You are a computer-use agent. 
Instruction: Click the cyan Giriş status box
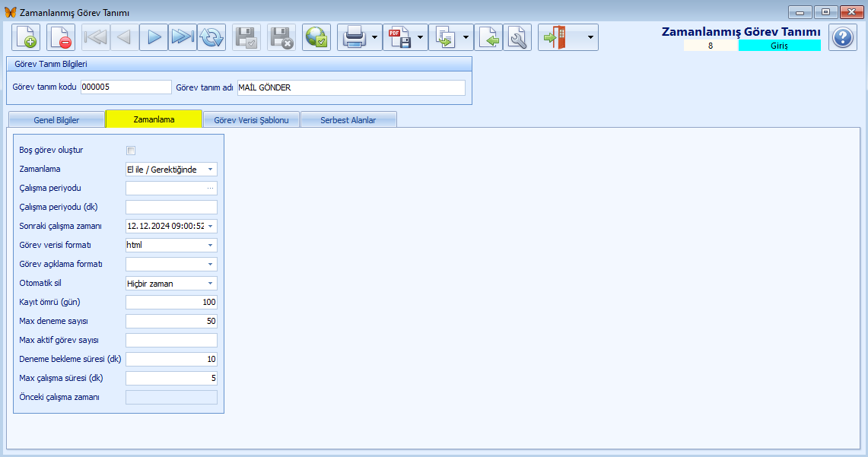780,46
